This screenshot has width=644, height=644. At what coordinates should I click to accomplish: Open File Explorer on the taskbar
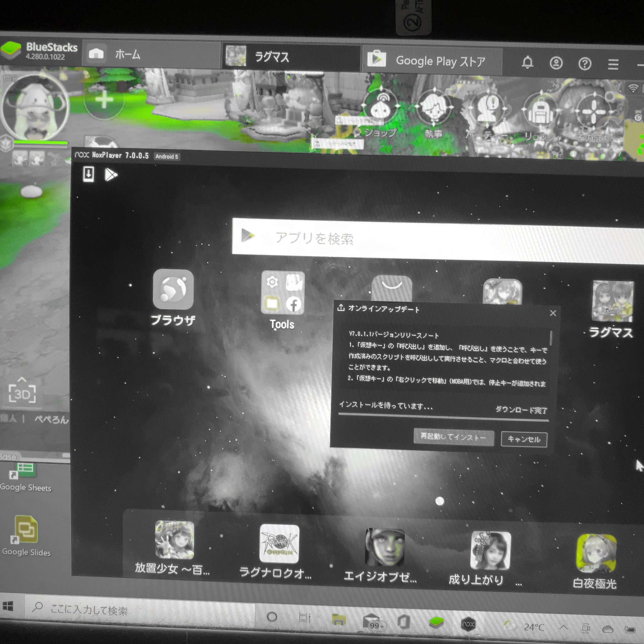pyautogui.click(x=339, y=619)
